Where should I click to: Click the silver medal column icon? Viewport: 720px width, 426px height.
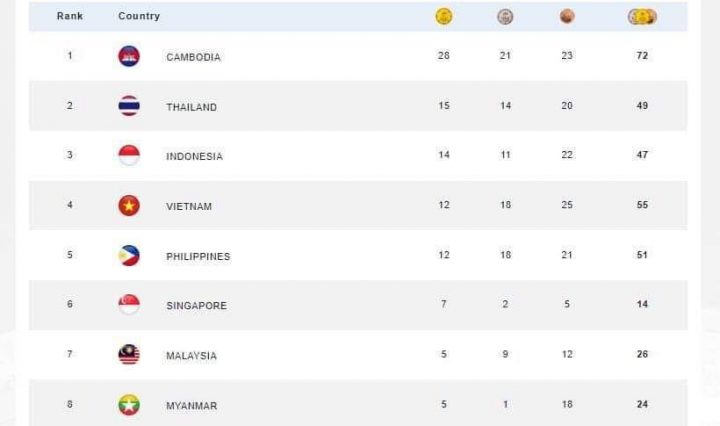pyautogui.click(x=505, y=16)
